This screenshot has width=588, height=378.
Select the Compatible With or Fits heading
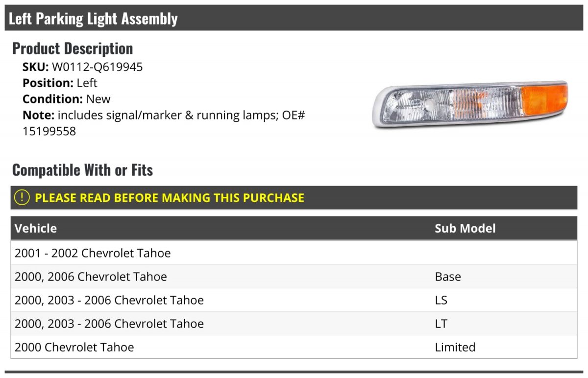click(82, 170)
